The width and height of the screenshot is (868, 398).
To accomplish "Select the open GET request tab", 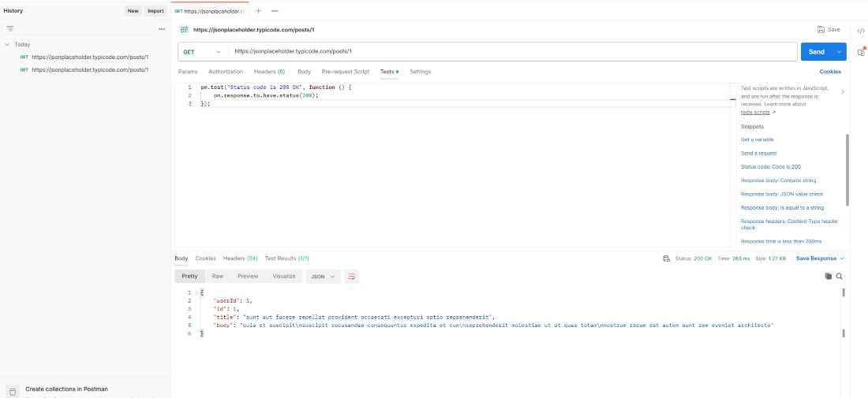I will point(209,10).
